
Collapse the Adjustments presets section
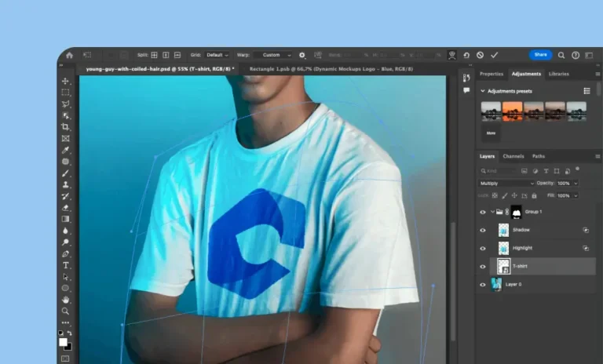(x=483, y=91)
